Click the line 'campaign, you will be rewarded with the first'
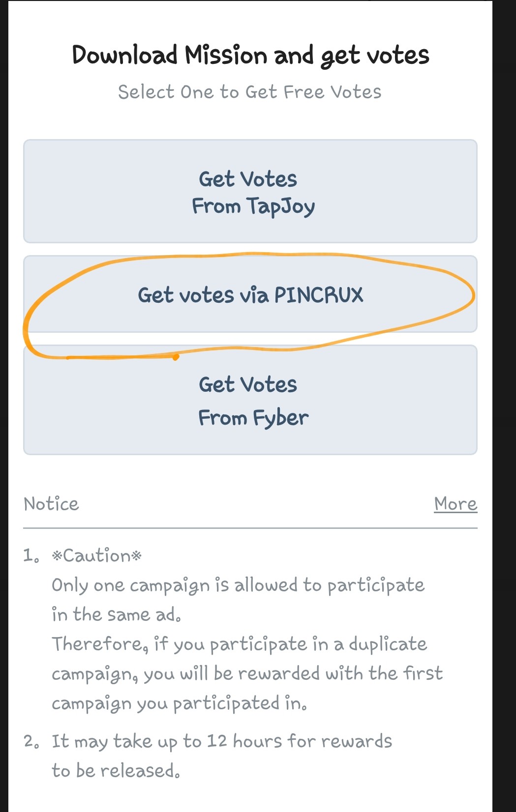 tap(247, 674)
